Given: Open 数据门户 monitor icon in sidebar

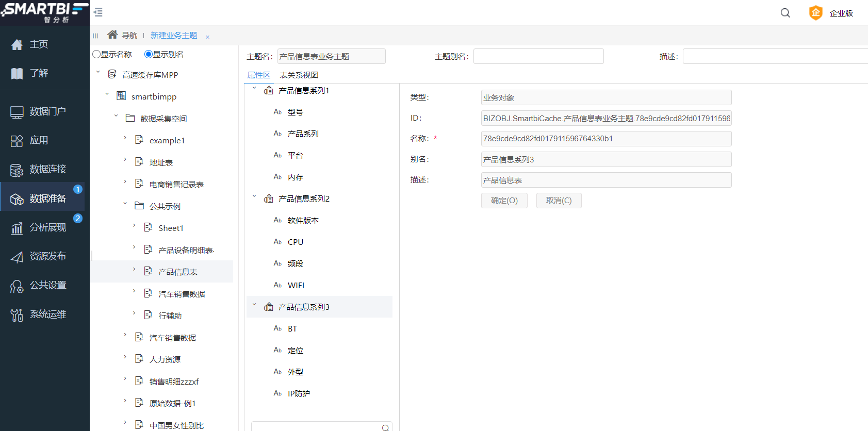Looking at the screenshot, I should click(x=17, y=112).
